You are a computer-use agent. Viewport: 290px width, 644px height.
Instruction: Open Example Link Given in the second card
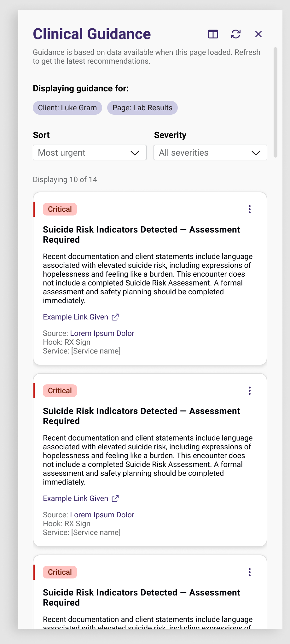point(76,498)
